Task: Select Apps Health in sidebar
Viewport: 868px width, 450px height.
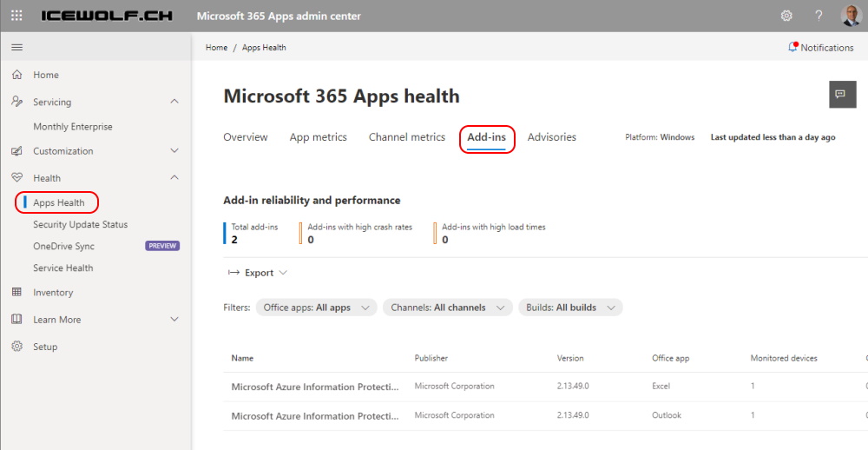Action: (59, 202)
